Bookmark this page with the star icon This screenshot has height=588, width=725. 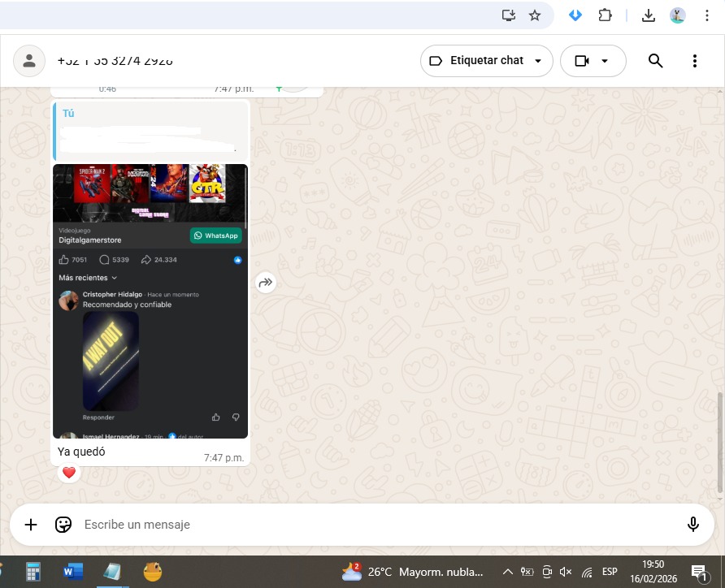[535, 15]
